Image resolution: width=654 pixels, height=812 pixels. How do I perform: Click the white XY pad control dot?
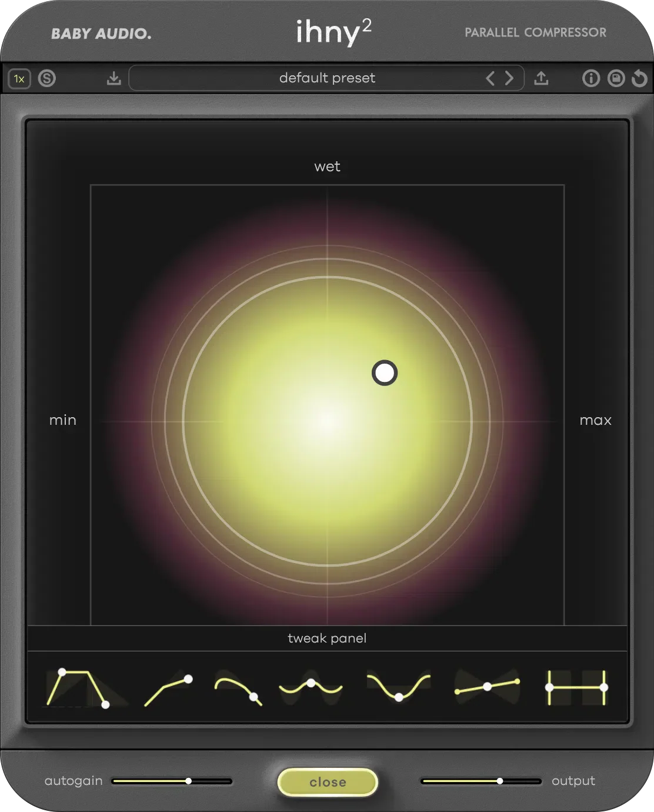pos(385,373)
